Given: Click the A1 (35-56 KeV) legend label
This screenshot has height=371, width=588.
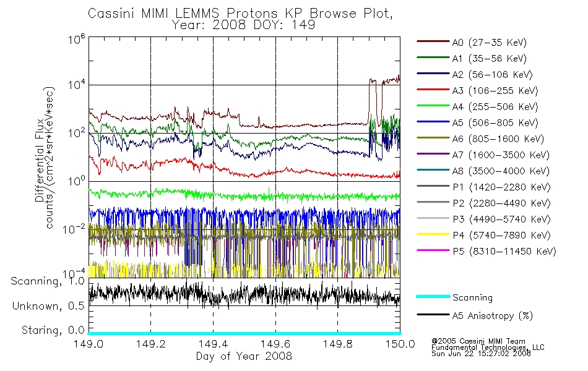Looking at the screenshot, I should [489, 59].
